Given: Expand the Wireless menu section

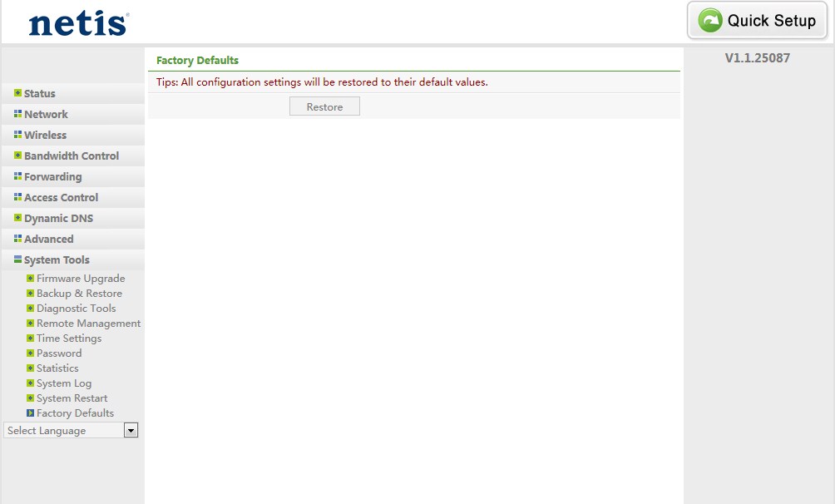Looking at the screenshot, I should 45,135.
